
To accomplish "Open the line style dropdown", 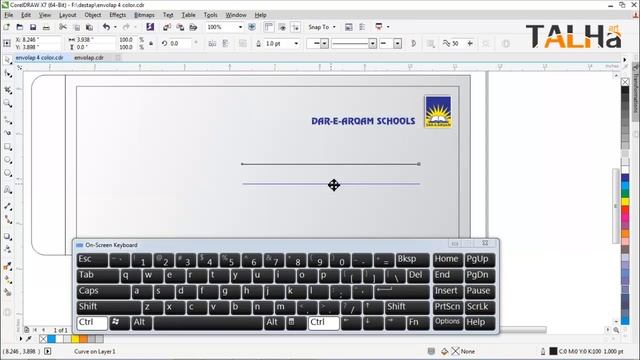I will coord(372,43).
